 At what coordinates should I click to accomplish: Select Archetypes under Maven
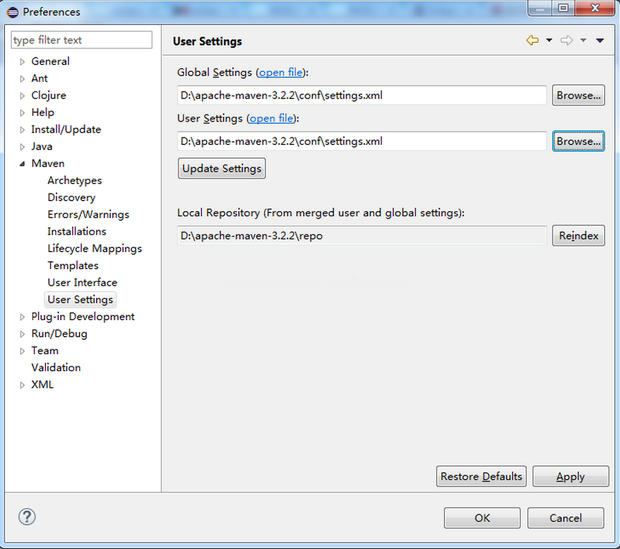point(74,181)
